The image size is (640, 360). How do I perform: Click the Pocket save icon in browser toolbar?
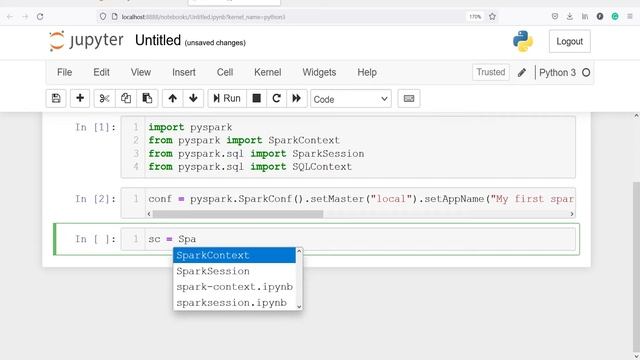pyautogui.click(x=555, y=17)
